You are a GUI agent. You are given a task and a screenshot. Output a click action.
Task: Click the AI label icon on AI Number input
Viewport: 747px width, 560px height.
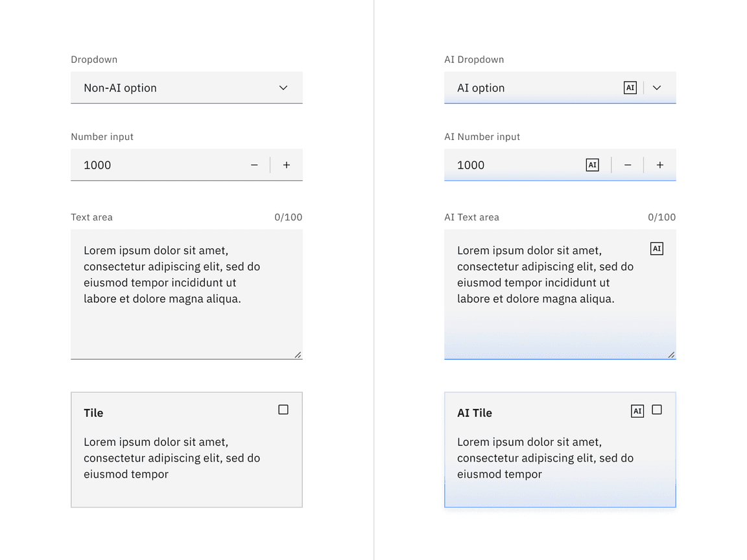coord(592,165)
